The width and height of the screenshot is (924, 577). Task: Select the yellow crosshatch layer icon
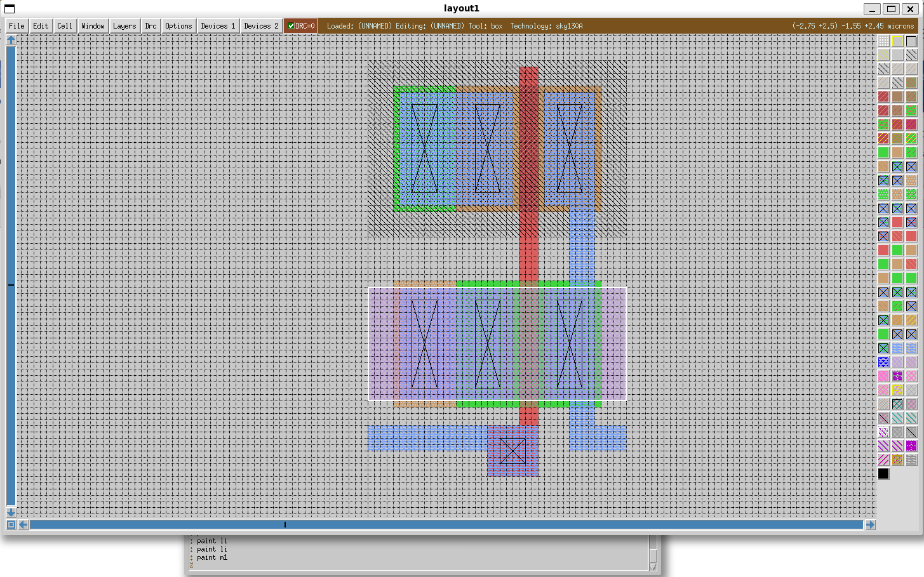[x=897, y=390]
